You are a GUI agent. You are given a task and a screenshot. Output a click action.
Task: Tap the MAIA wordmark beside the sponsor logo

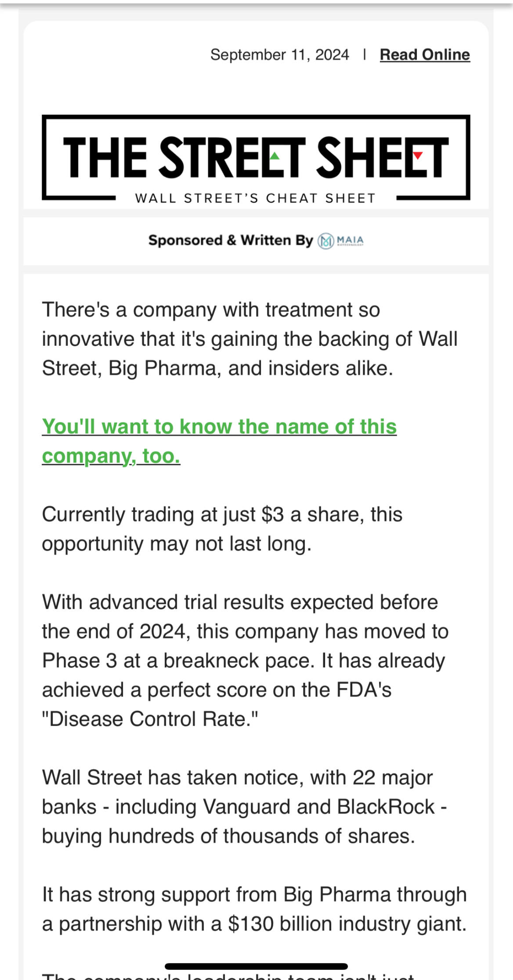point(350,240)
